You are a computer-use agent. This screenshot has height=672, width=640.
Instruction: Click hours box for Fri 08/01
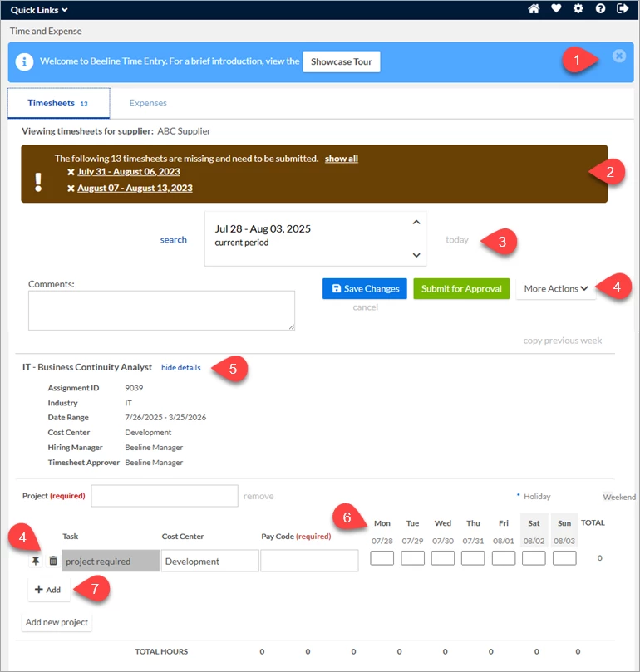tap(504, 558)
